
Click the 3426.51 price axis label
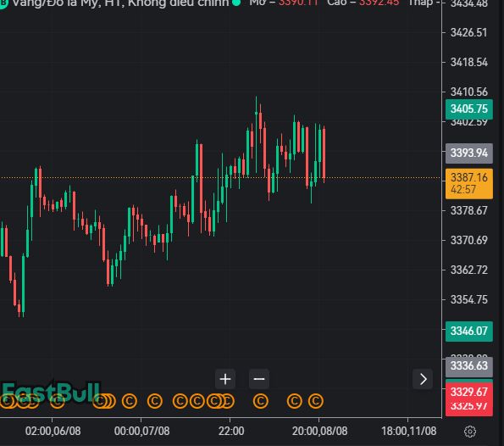pos(469,33)
